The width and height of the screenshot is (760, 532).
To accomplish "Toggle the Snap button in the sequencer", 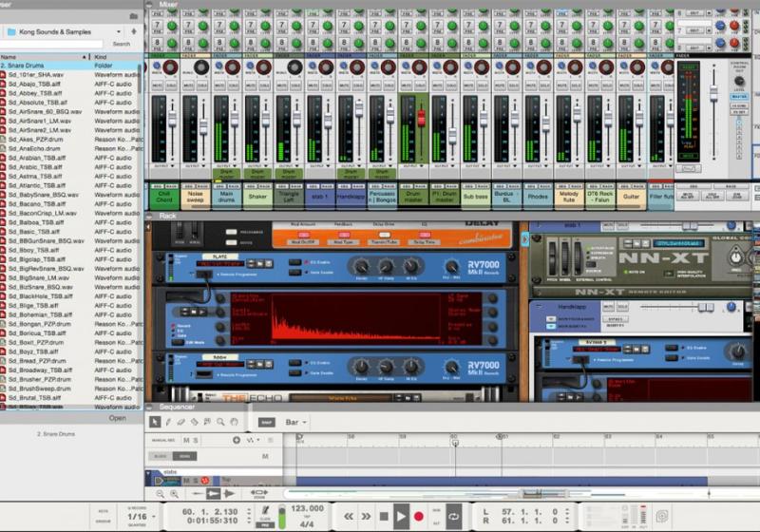I will click(267, 422).
